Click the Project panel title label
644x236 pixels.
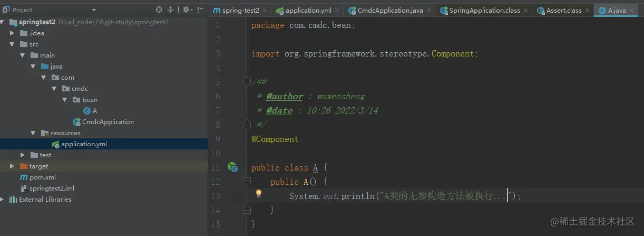tap(23, 10)
